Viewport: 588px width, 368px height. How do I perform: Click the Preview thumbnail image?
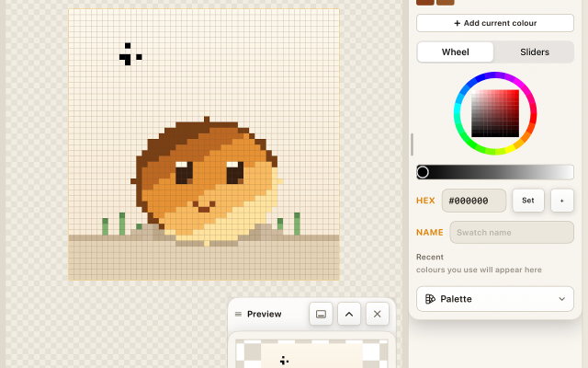[x=311, y=353]
